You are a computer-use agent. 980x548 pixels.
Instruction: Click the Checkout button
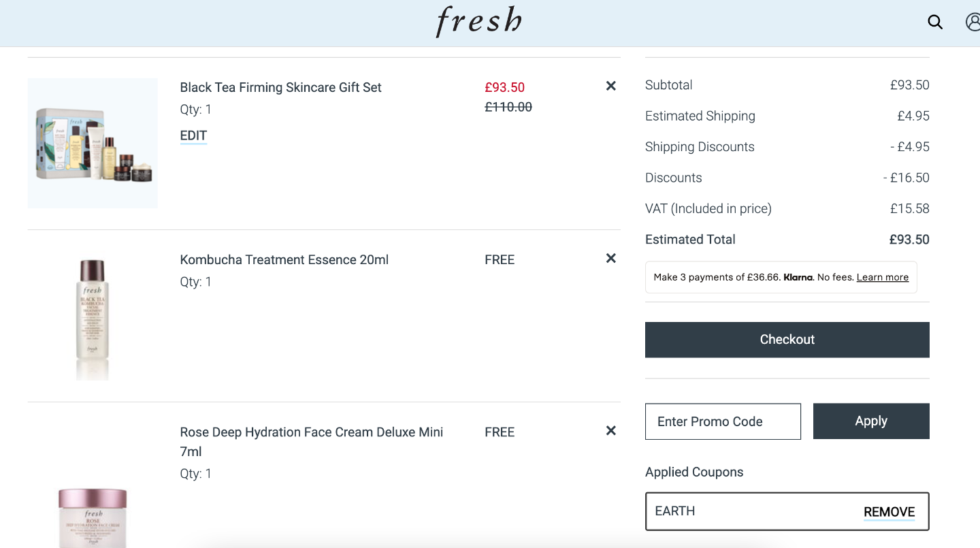(x=787, y=340)
